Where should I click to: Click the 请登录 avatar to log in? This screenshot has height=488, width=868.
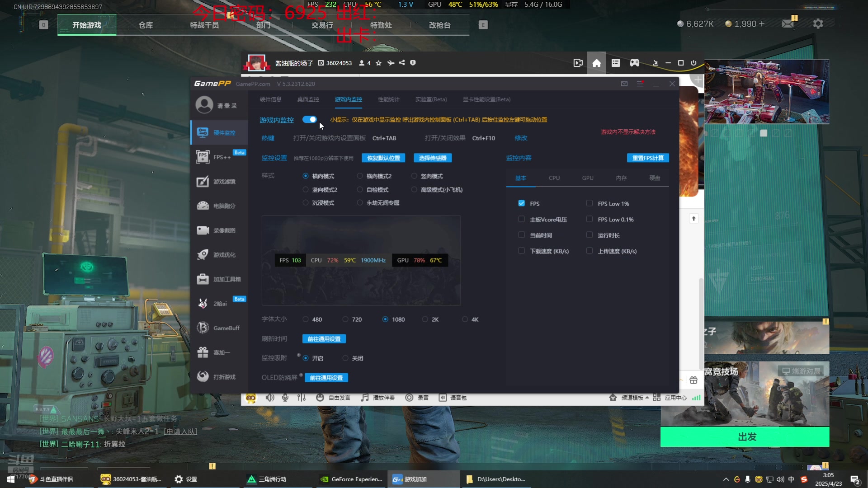pyautogui.click(x=204, y=105)
